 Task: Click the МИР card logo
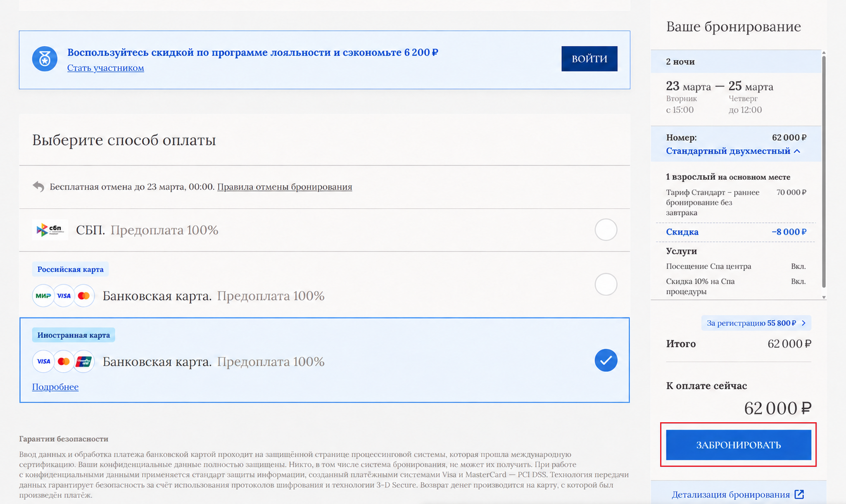point(43,296)
